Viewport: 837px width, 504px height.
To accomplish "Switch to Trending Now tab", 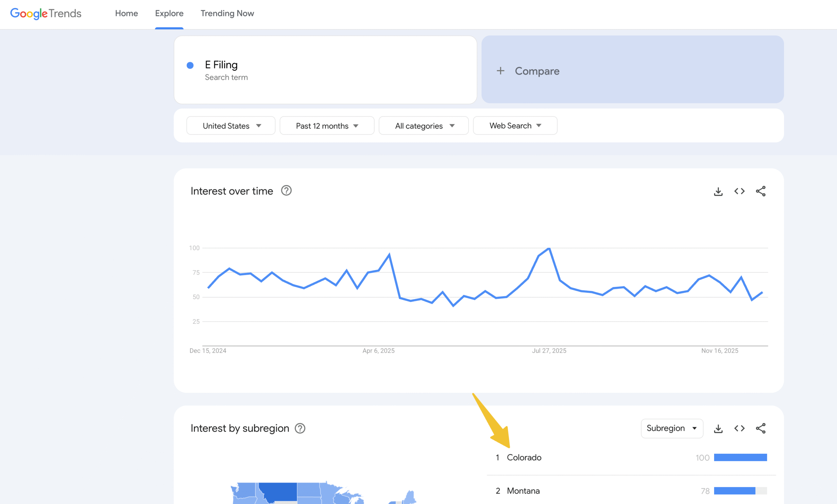I will [227, 13].
